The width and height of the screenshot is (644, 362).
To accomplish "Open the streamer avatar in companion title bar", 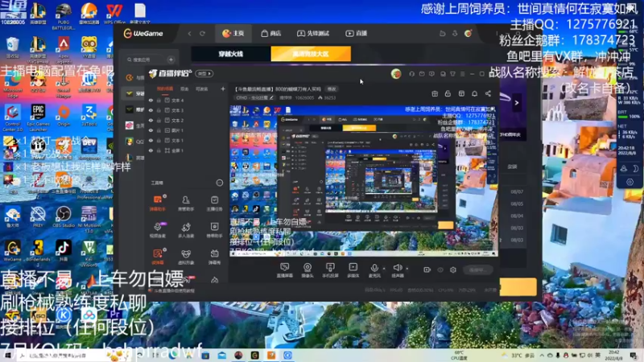I will 396,74.
